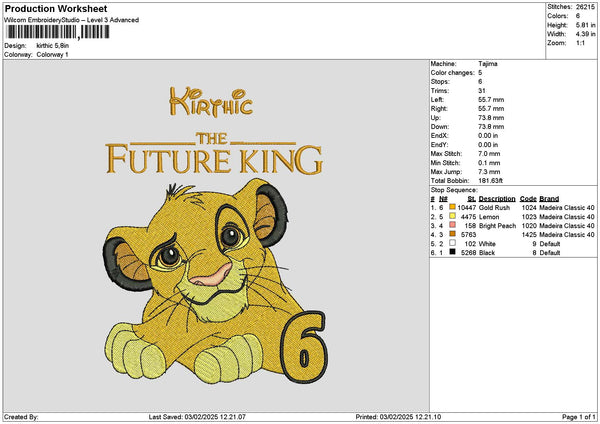Click the Gold Rush color swatch

(x=452, y=207)
